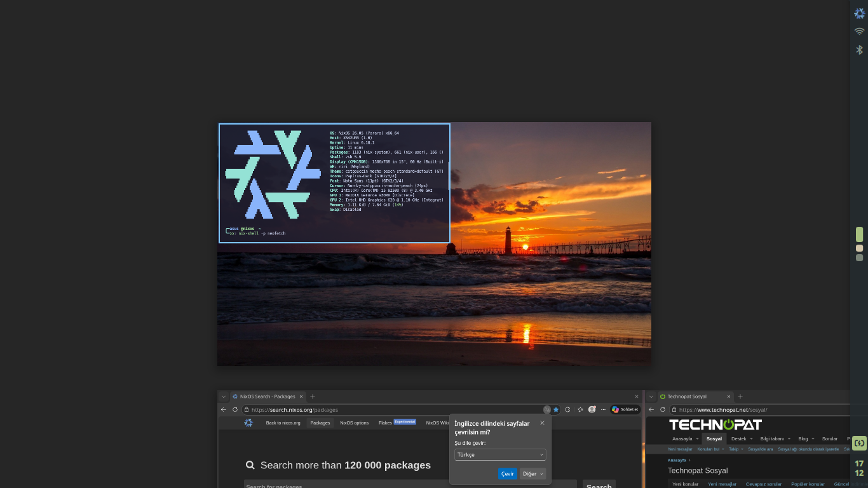Viewport: 868px width, 488px height.
Task: Open the favorites list icon
Action: tap(580, 410)
